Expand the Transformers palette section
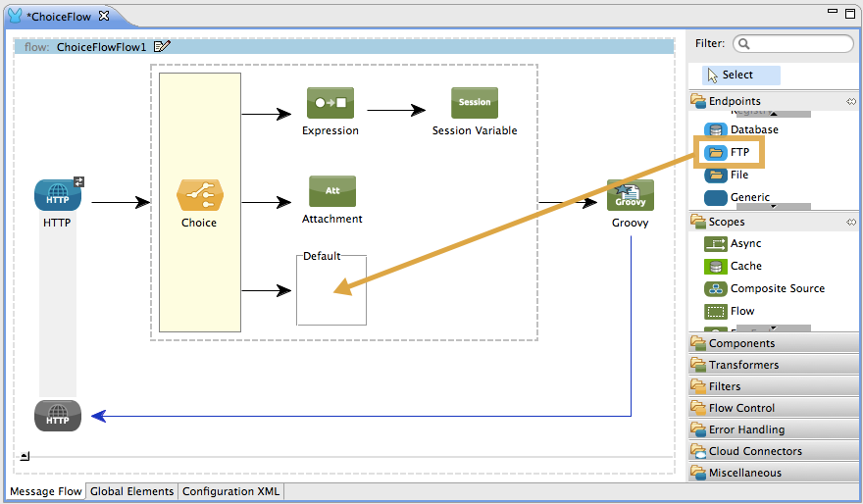The image size is (863, 504). tap(743, 365)
